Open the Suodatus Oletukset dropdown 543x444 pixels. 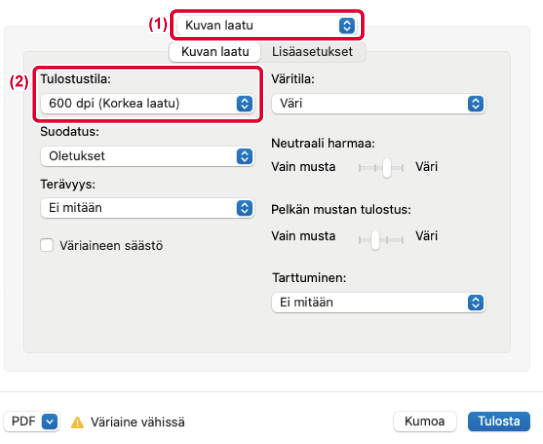pos(147,156)
